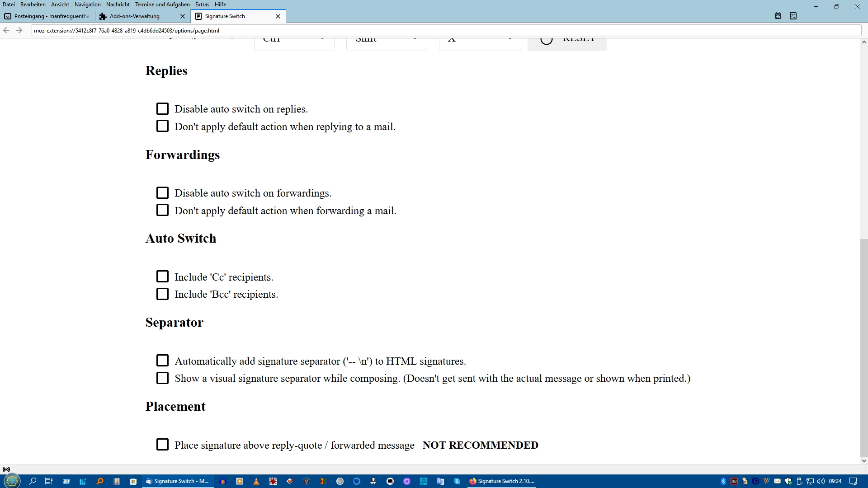Click the back navigation arrow
Screen dimensions: 868x488
pyautogui.click(x=6, y=30)
